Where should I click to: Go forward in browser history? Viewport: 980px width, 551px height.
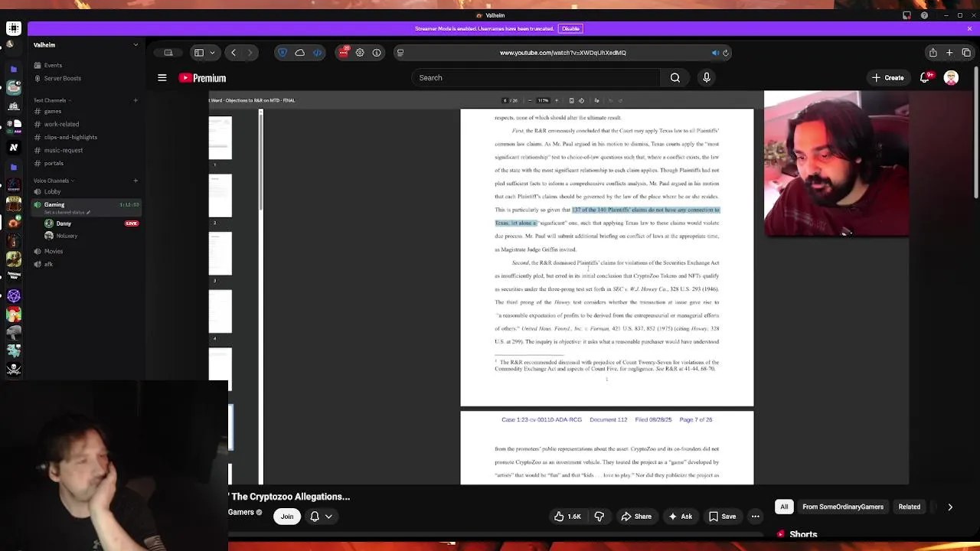pyautogui.click(x=250, y=53)
